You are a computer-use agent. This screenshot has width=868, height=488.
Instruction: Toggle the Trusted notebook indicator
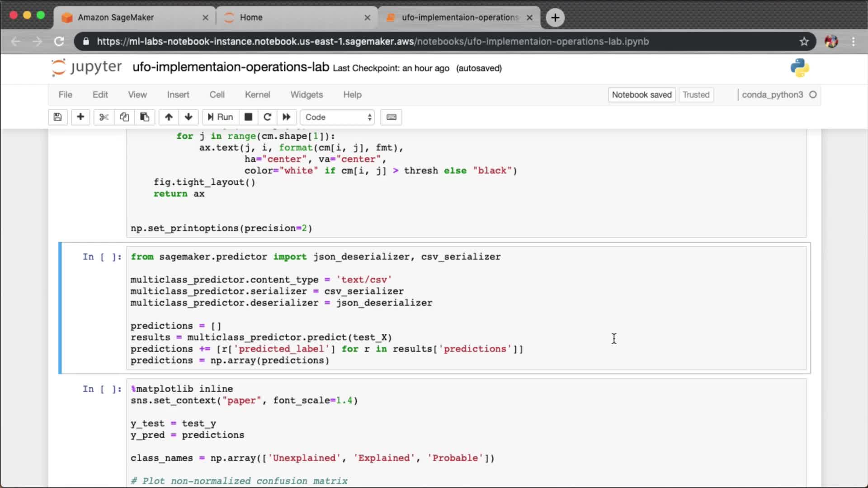click(696, 94)
